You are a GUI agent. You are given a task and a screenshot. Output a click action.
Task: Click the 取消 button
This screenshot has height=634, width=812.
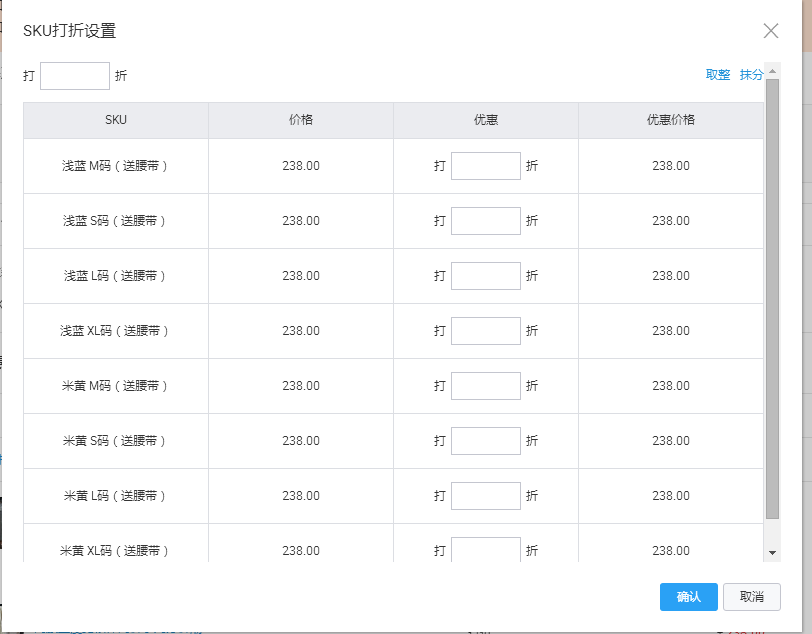point(751,597)
